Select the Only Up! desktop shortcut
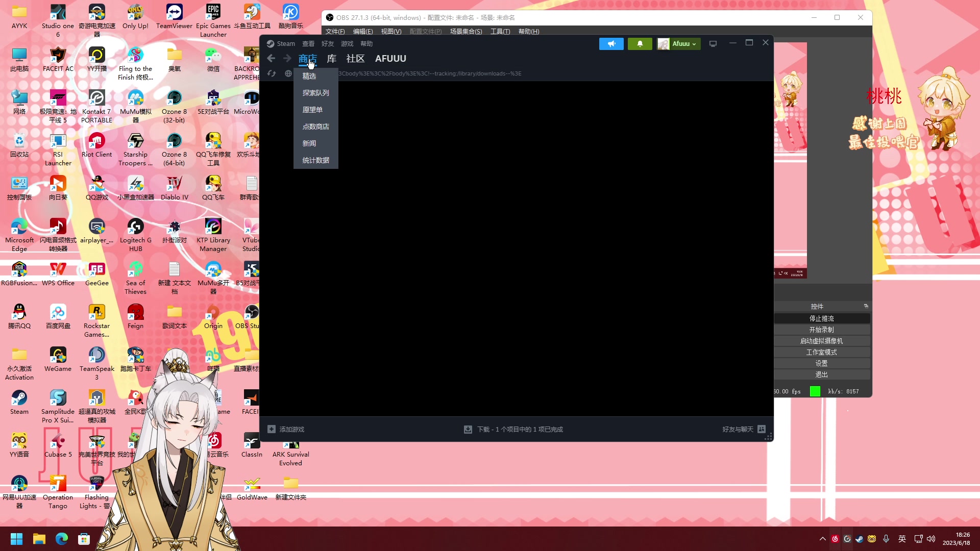The image size is (980, 551). coord(136,17)
